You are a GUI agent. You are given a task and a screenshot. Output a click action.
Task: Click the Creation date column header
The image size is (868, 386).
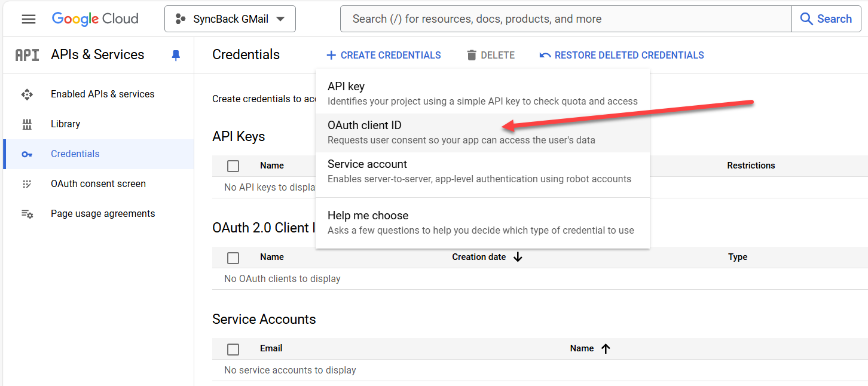point(479,257)
